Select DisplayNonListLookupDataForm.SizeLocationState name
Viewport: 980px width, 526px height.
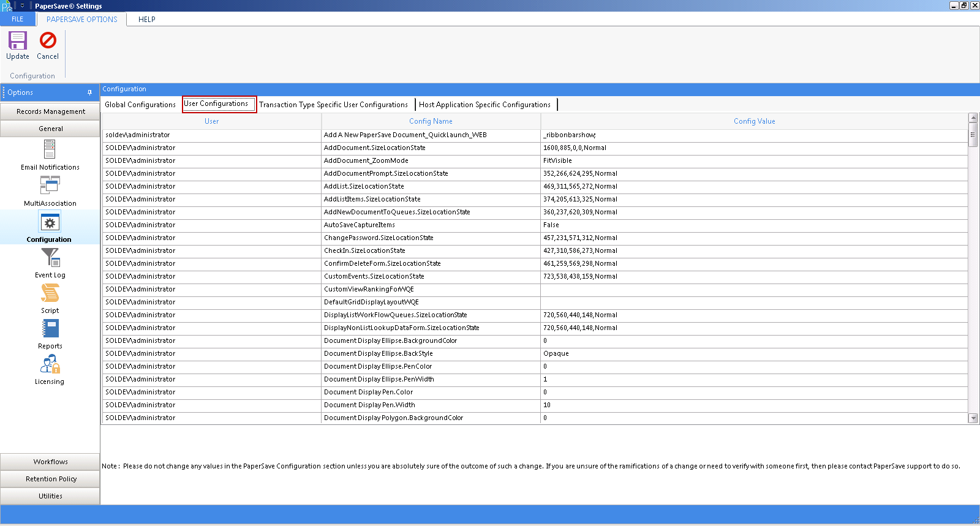point(431,328)
